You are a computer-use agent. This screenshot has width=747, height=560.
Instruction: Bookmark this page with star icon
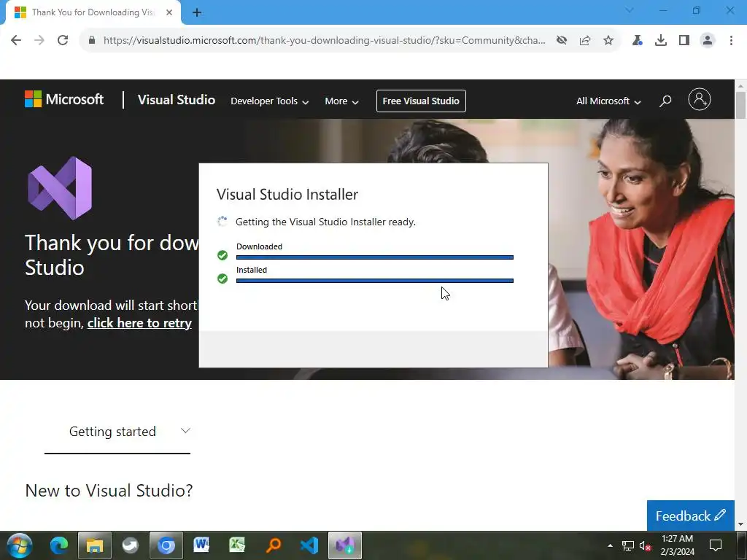click(608, 41)
